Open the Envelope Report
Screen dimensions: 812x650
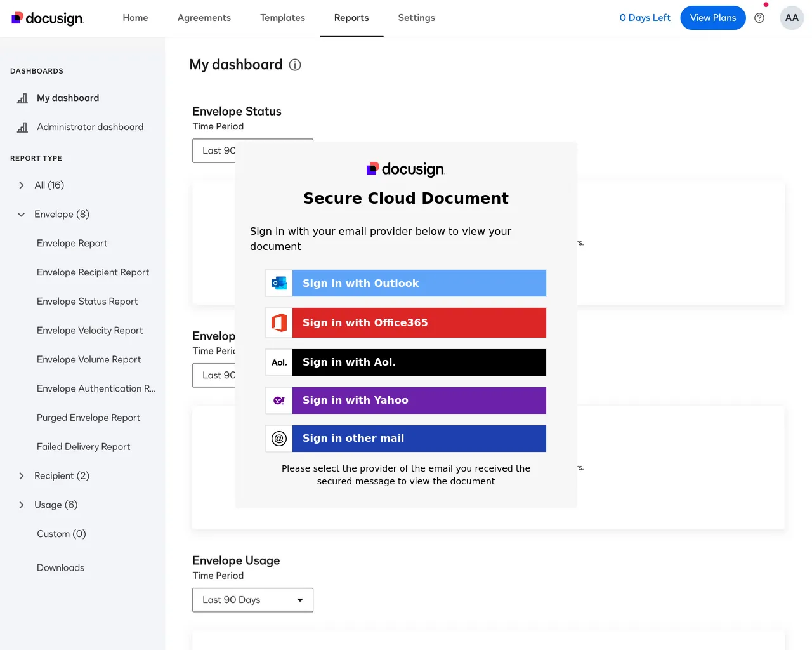point(72,244)
